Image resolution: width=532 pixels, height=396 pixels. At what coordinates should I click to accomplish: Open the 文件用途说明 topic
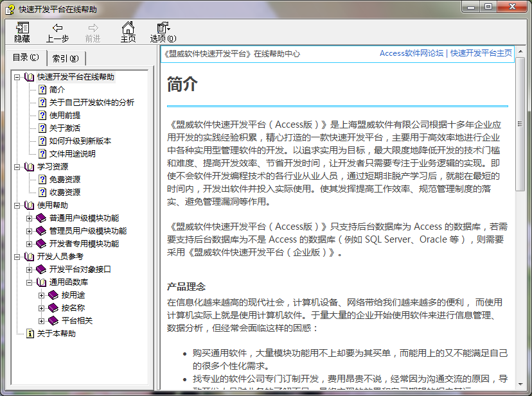coord(72,154)
